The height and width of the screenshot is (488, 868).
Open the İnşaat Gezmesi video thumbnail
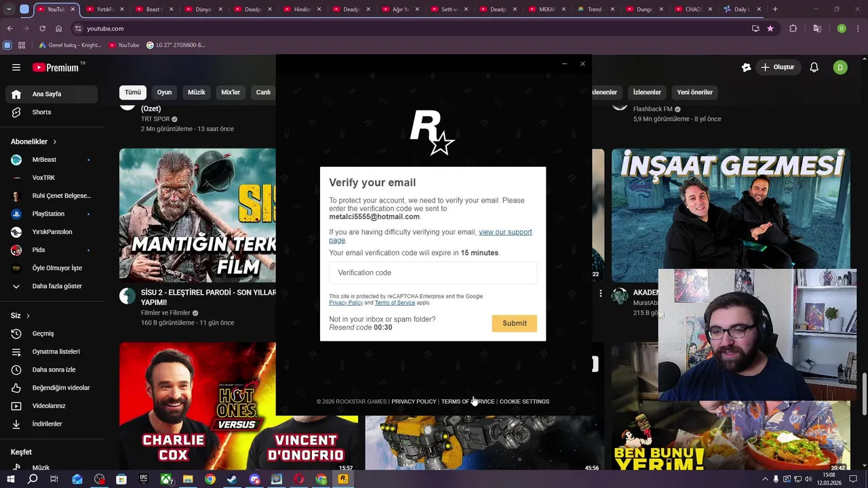pyautogui.click(x=730, y=215)
